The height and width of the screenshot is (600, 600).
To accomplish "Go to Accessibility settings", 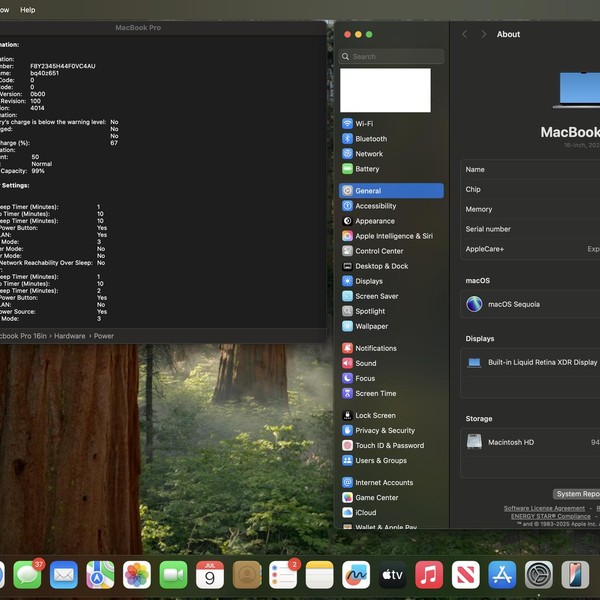I will [x=375, y=206].
